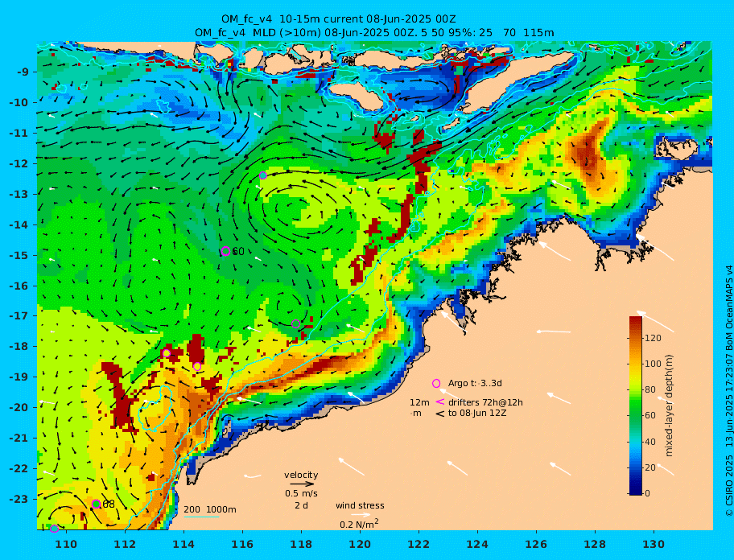The width and height of the screenshot is (734, 560).
Task: Click the latitude axis label -9
Action: click(x=23, y=72)
